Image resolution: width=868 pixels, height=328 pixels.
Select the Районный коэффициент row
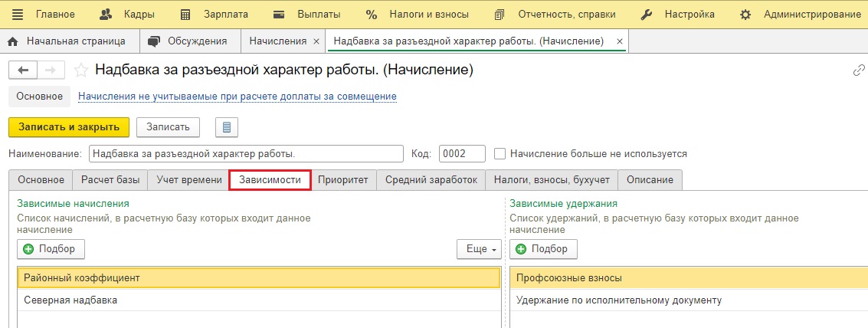(x=259, y=278)
